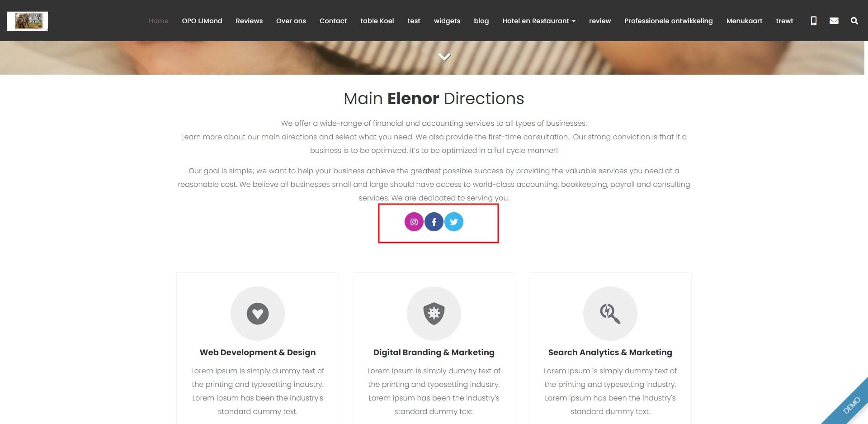The image size is (868, 424).
Task: Open the Professionele ontwikkeling link
Action: pos(668,21)
